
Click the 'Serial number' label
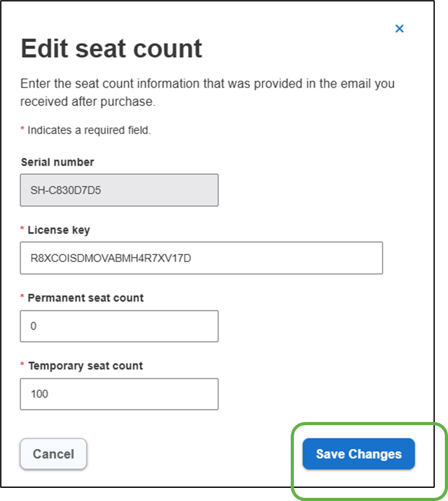pyautogui.click(x=58, y=162)
